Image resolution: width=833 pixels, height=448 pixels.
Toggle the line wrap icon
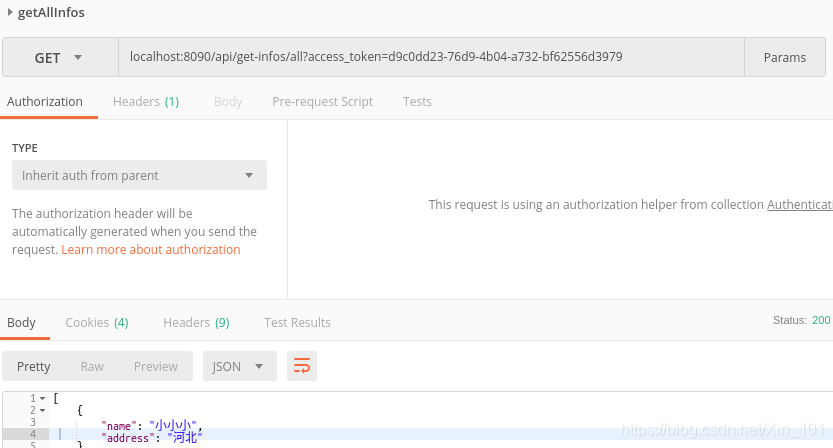[302, 366]
